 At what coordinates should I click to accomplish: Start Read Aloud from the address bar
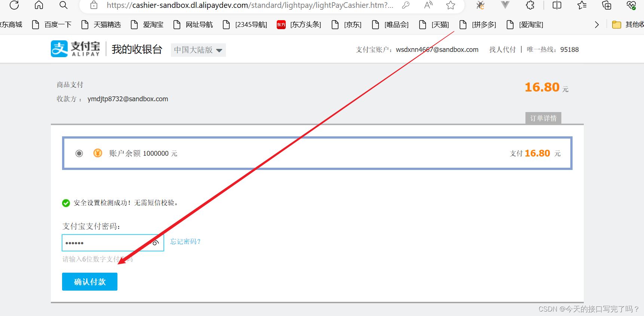click(x=429, y=5)
